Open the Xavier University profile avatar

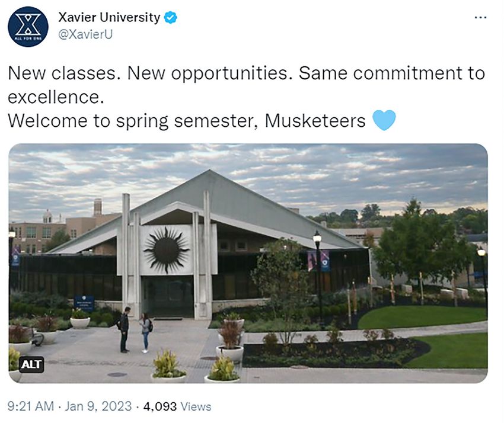point(28,27)
